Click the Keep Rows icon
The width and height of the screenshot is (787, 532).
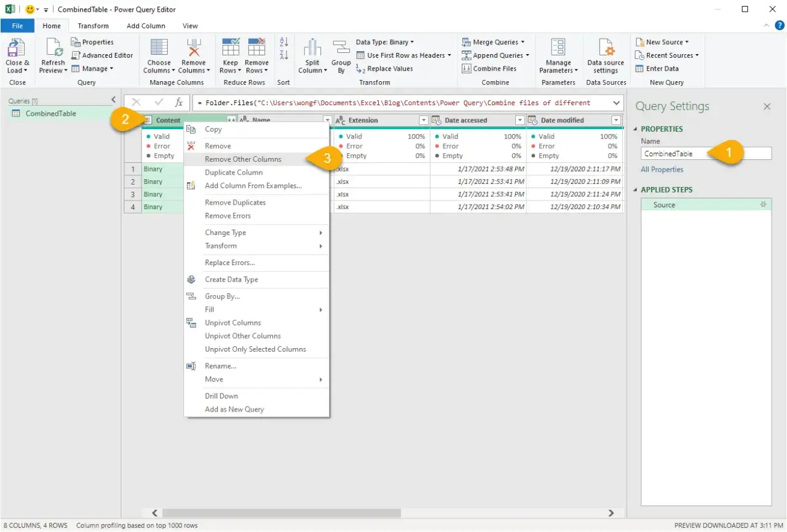click(x=231, y=48)
